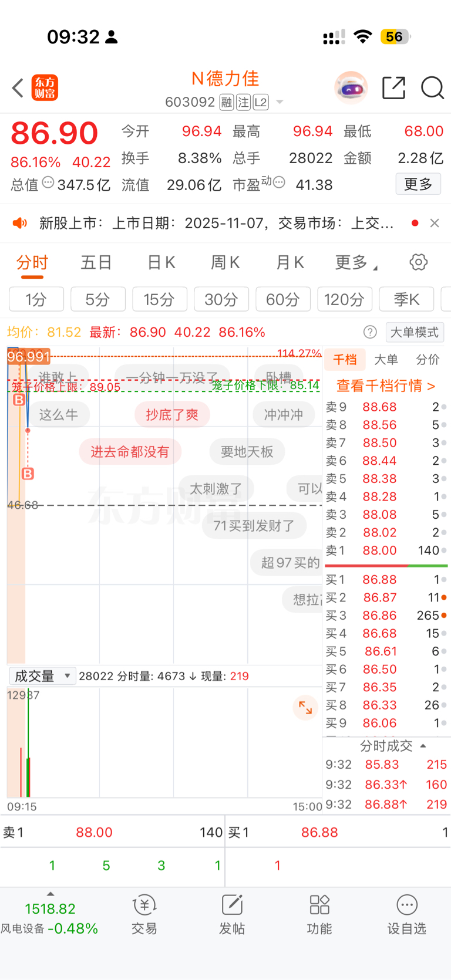Open chart settings gear icon
The height and width of the screenshot is (980, 451).
419,262
